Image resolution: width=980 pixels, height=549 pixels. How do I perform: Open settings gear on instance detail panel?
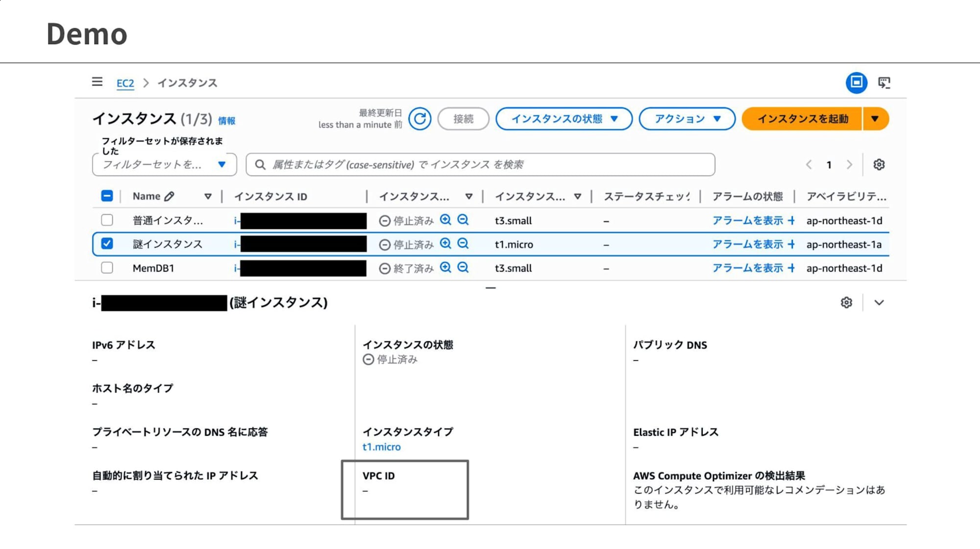846,302
